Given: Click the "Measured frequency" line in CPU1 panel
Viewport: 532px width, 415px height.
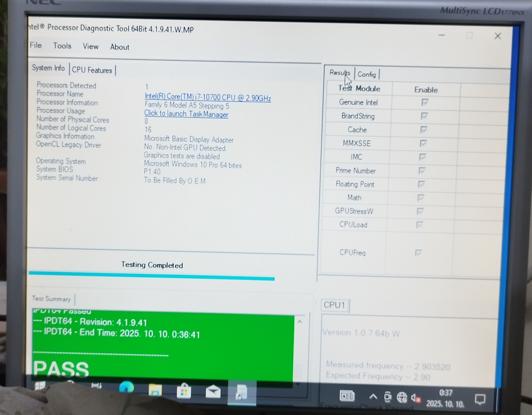Looking at the screenshot, I should click(388, 366).
